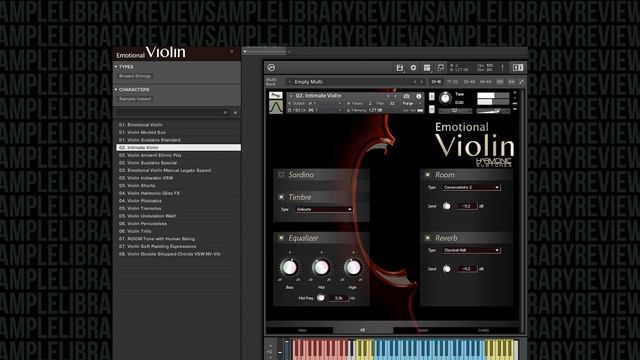
Task: Click the exclamation panic icon
Action: coord(502,68)
